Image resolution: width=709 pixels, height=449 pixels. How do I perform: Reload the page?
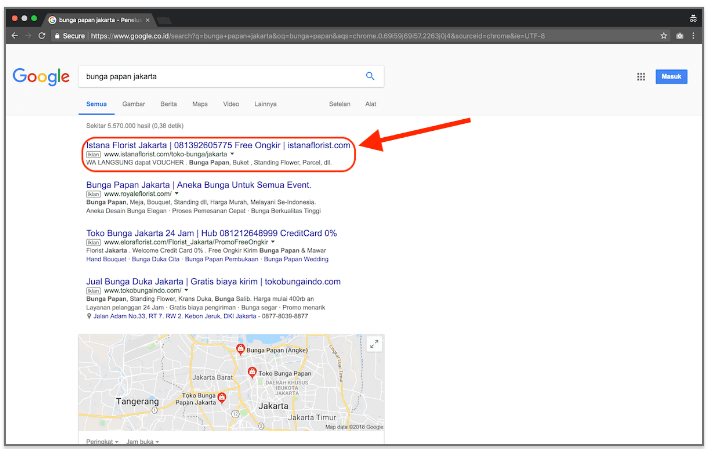(x=41, y=35)
